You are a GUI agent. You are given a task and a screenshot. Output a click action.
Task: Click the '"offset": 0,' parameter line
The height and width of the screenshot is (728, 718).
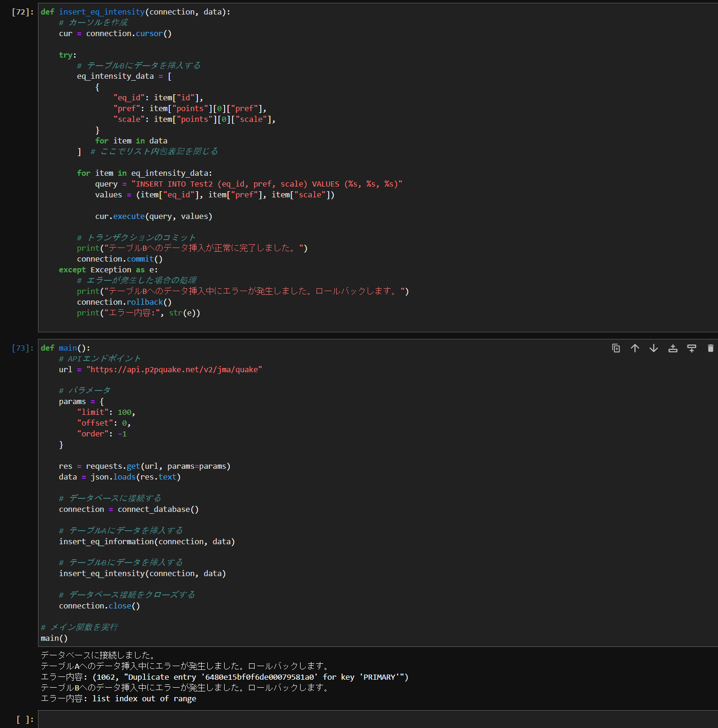click(104, 423)
